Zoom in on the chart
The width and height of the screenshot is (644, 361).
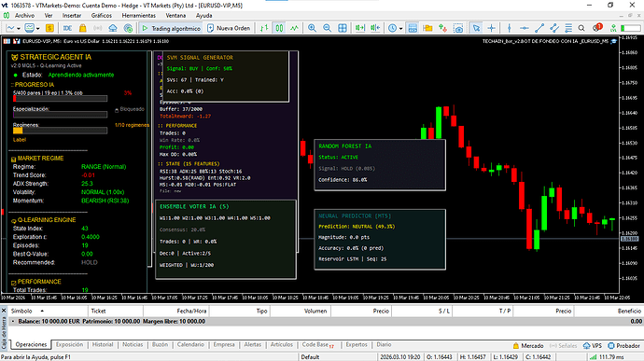(312, 28)
